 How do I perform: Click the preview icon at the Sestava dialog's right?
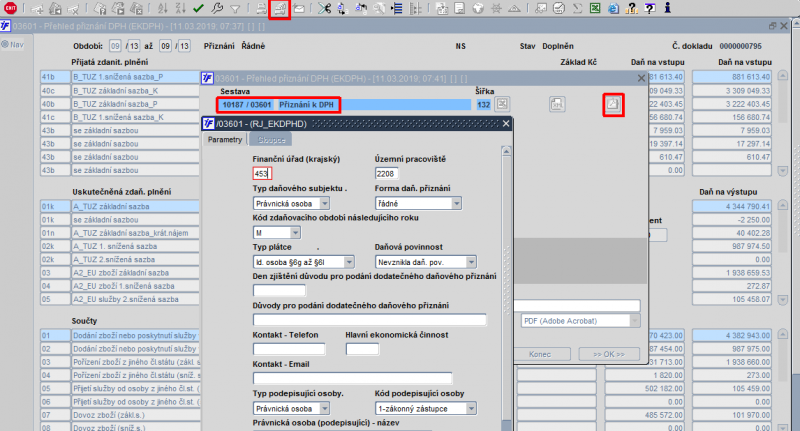pyautogui.click(x=613, y=104)
